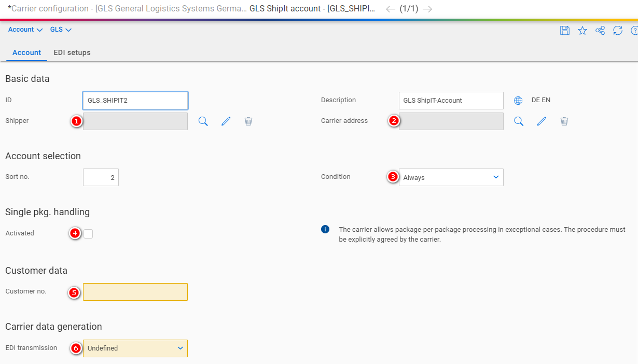Click into the ID field GLS_SHIPIT2
This screenshot has height=364, width=638.
click(x=135, y=101)
